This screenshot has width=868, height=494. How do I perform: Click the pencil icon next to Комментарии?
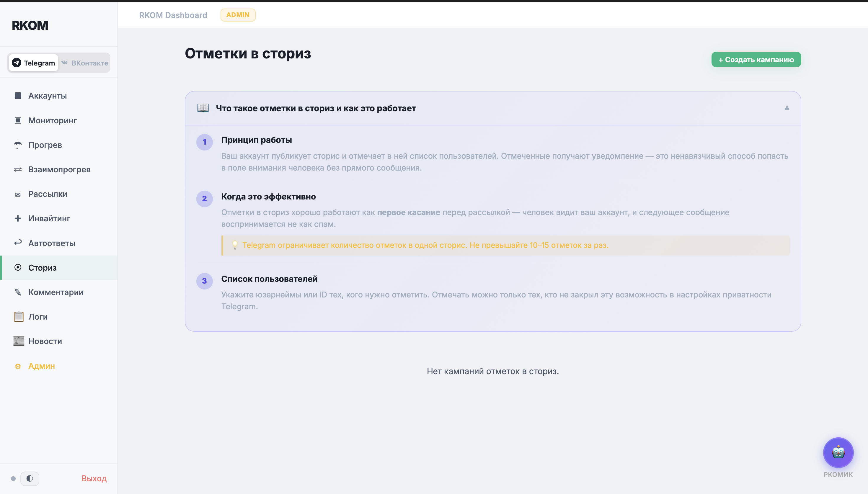coord(18,292)
